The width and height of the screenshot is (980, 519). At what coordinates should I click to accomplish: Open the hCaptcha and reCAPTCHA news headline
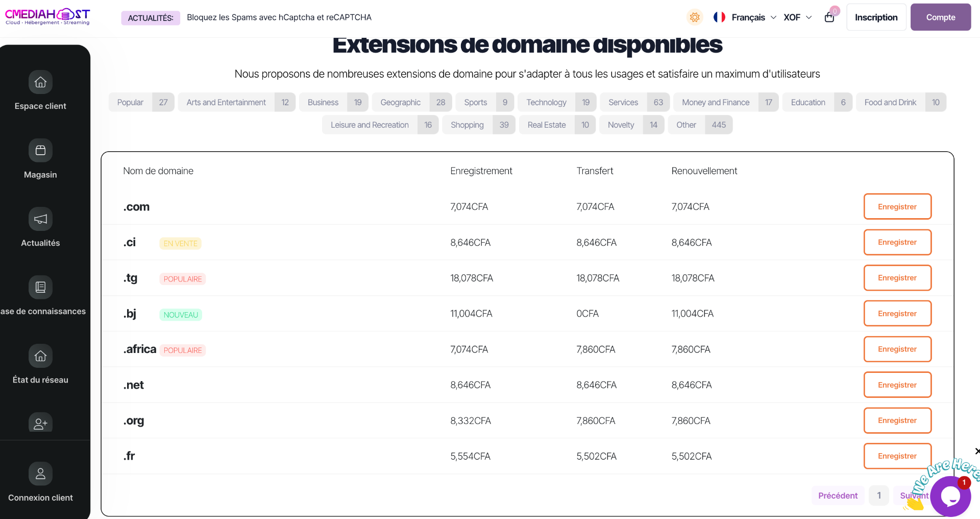click(x=279, y=17)
